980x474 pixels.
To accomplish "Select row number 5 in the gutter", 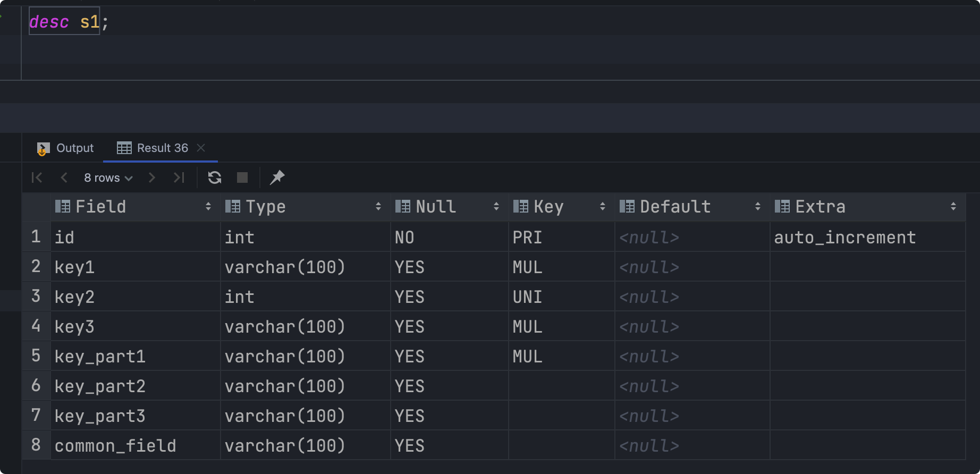I will click(x=36, y=356).
